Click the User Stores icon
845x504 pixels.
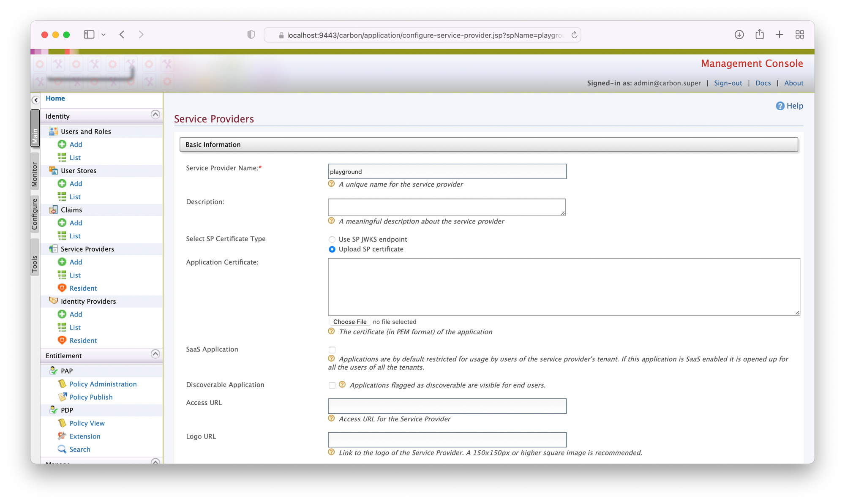[54, 170]
